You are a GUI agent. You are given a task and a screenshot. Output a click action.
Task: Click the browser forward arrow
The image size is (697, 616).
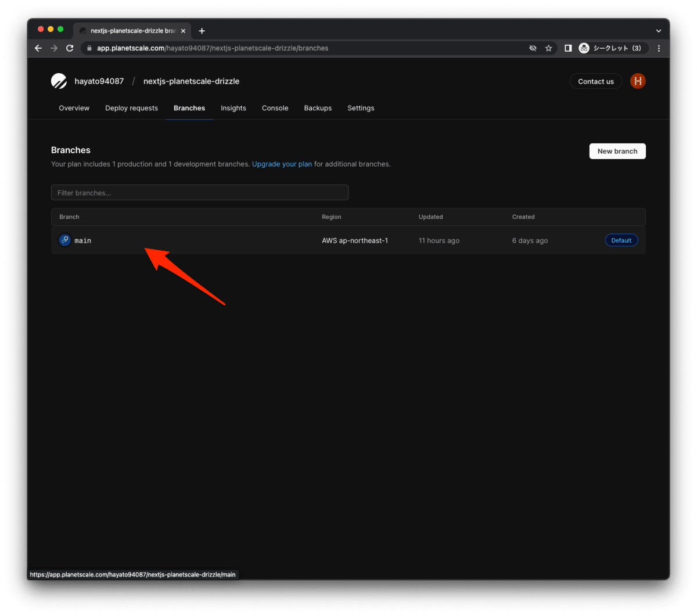pos(54,48)
